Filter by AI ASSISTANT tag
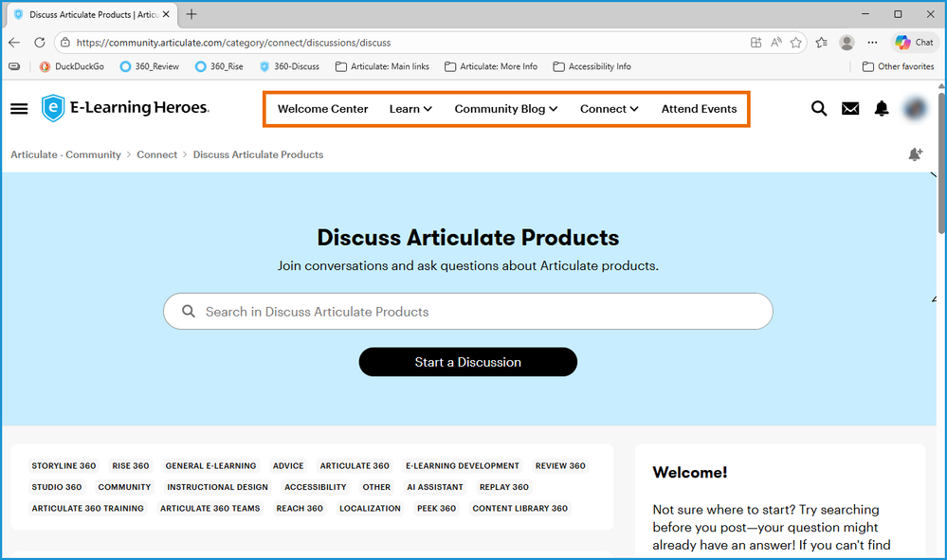This screenshot has height=560, width=947. click(435, 487)
